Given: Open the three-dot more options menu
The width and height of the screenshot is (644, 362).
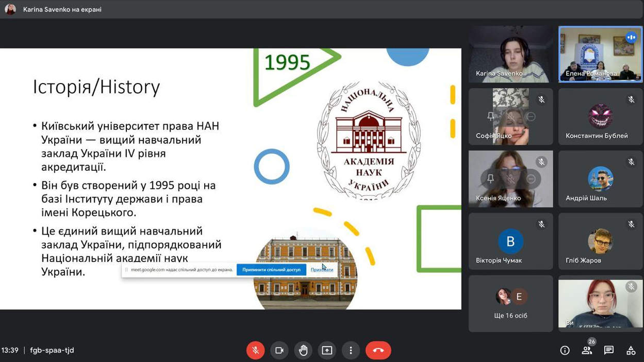Looking at the screenshot, I should coord(351,350).
